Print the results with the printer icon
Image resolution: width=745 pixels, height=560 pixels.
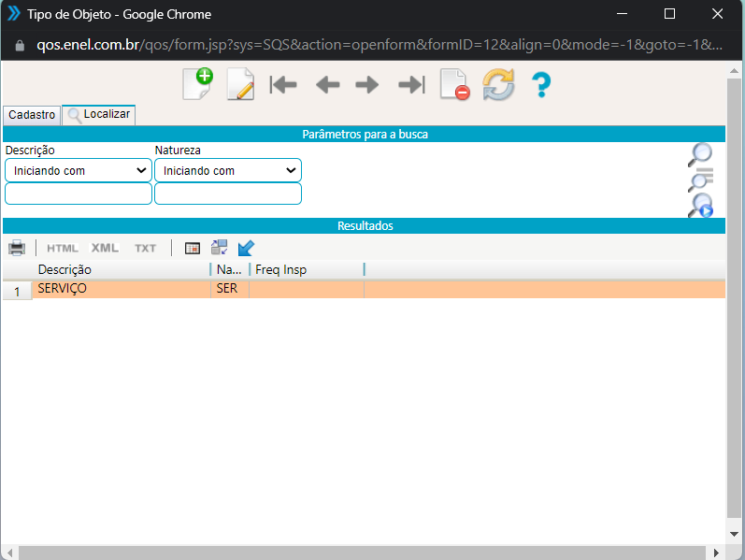point(17,248)
